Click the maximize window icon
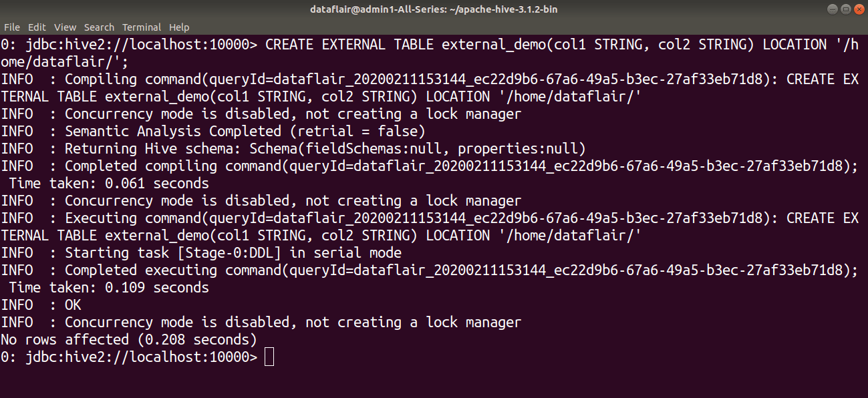This screenshot has height=398, width=868. coord(845,9)
